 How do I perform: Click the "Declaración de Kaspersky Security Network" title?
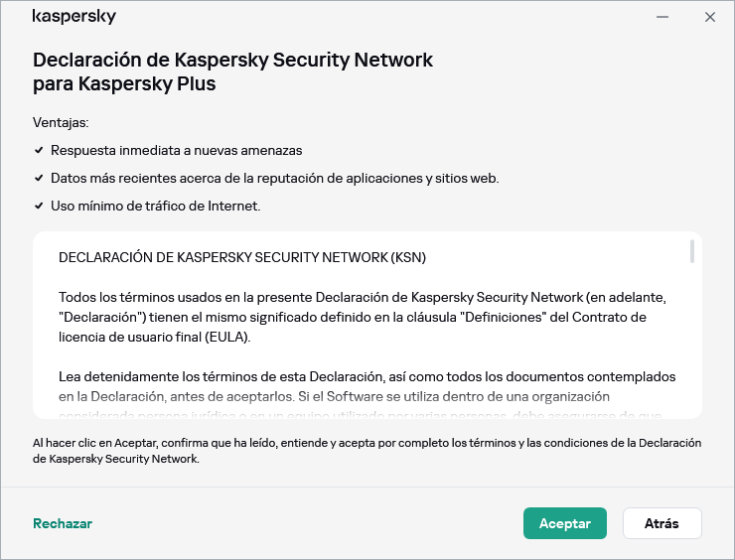coord(232,60)
